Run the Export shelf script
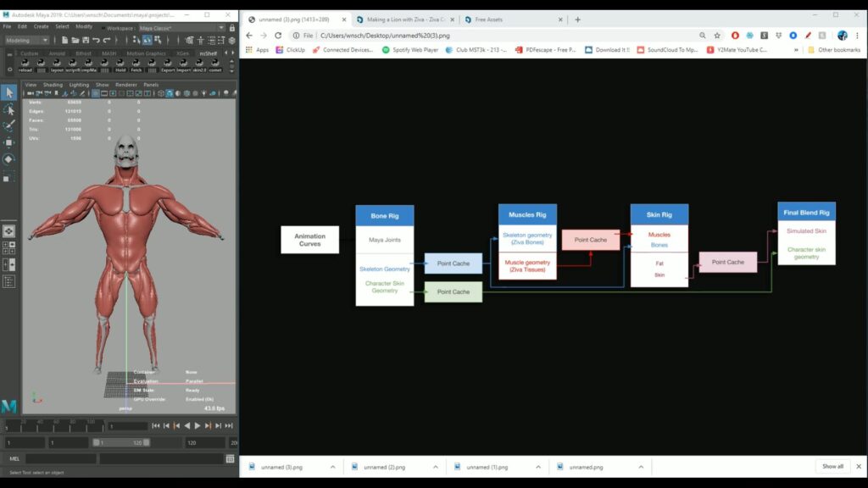This screenshot has height=488, width=868. tap(168, 65)
